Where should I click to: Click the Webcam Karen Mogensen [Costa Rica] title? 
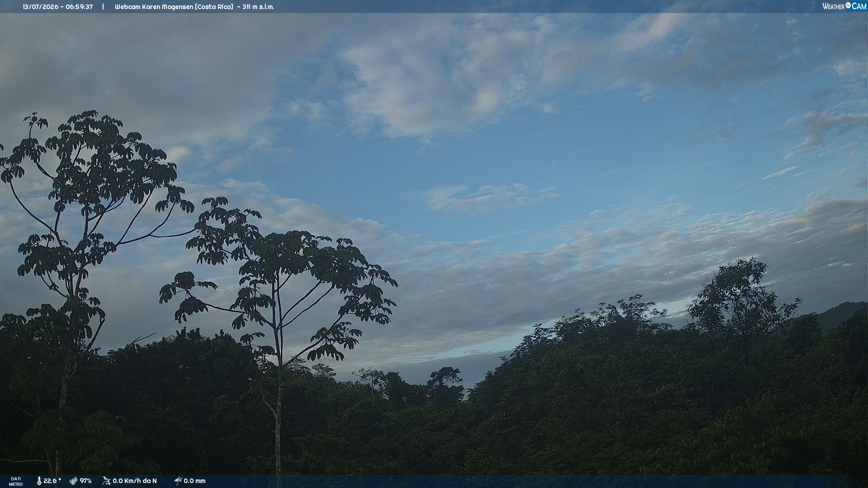(x=174, y=7)
